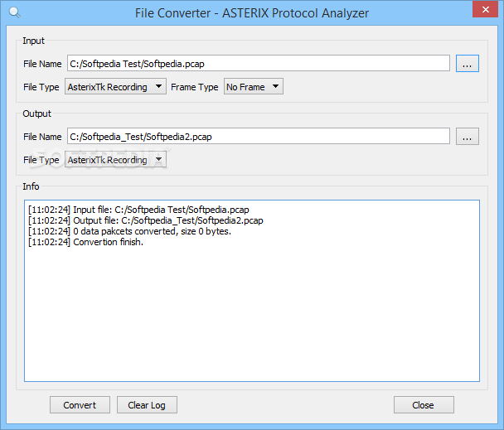Expand the Frame Type dropdown
The height and width of the screenshot is (430, 504).
pos(254,86)
